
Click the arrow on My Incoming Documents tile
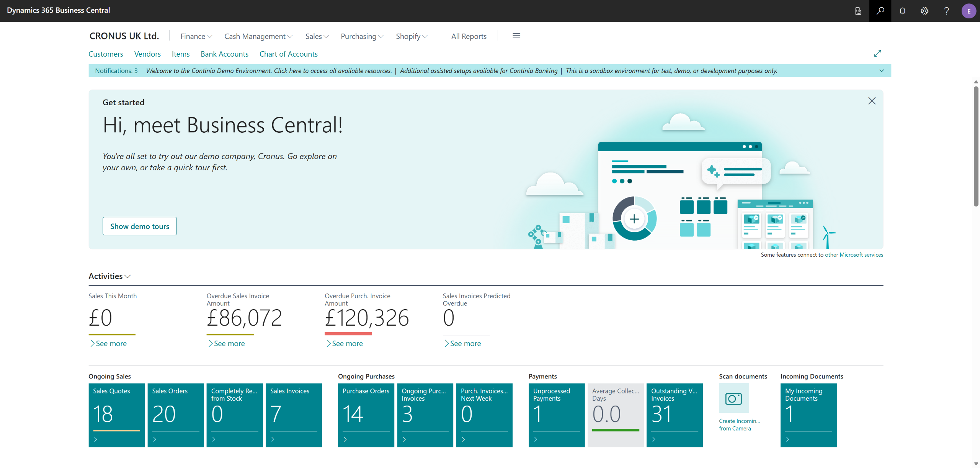788,439
